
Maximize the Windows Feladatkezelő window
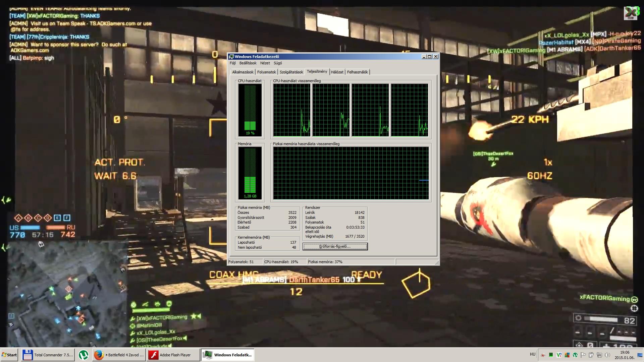tap(430, 57)
